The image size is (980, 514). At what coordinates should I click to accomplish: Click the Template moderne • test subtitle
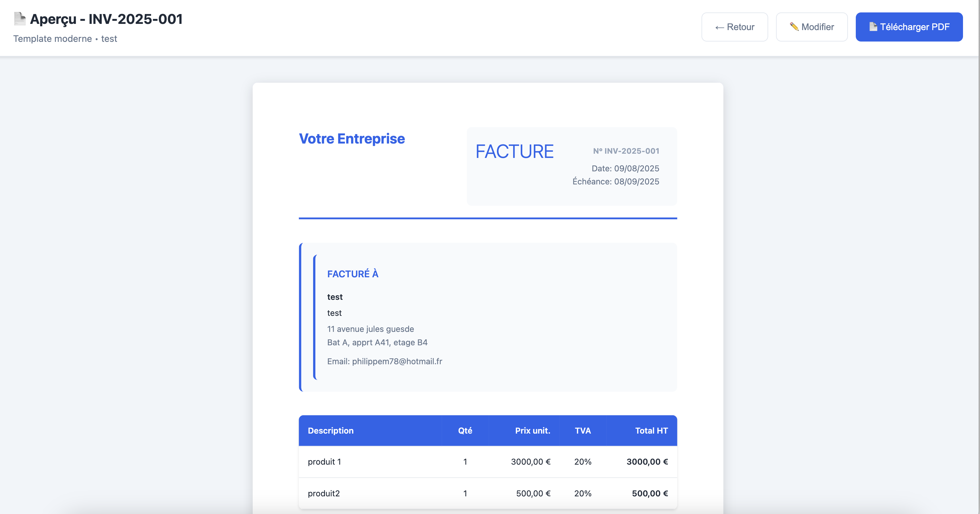click(65, 39)
